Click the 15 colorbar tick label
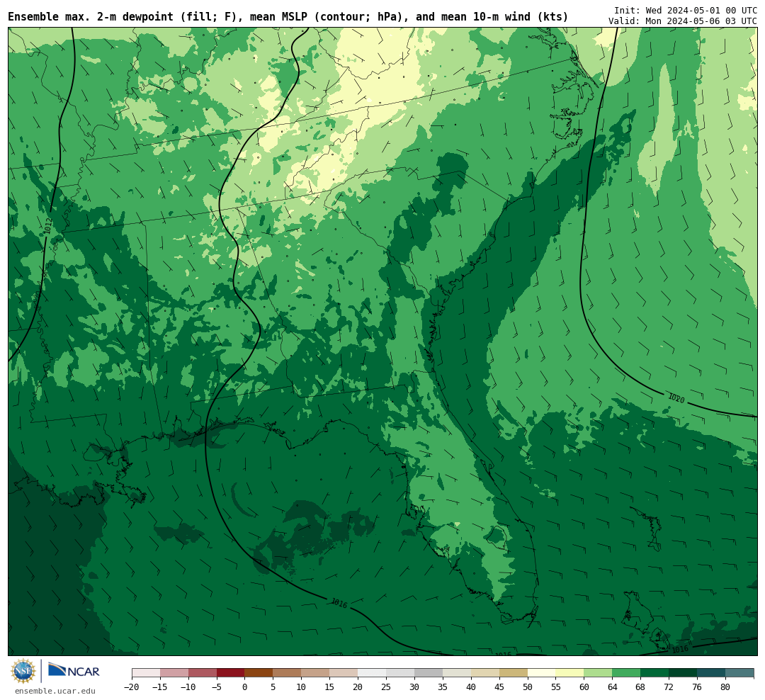The image size is (765, 700). point(330,687)
